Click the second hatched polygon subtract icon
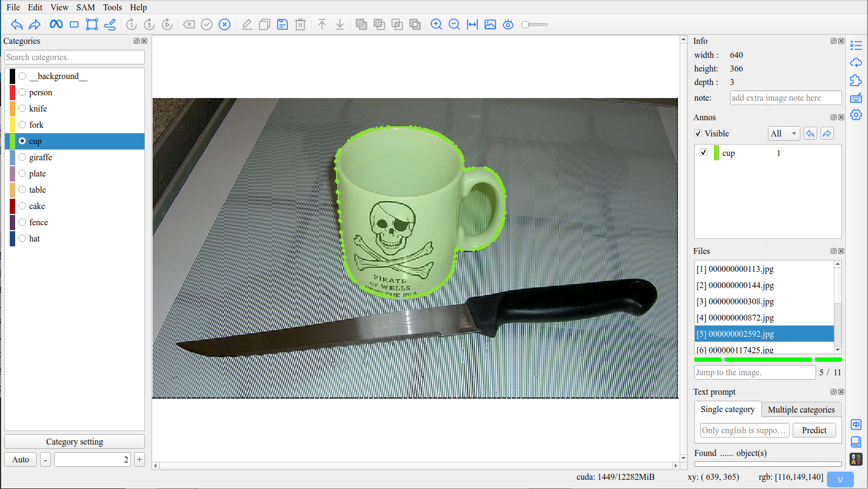 [379, 24]
